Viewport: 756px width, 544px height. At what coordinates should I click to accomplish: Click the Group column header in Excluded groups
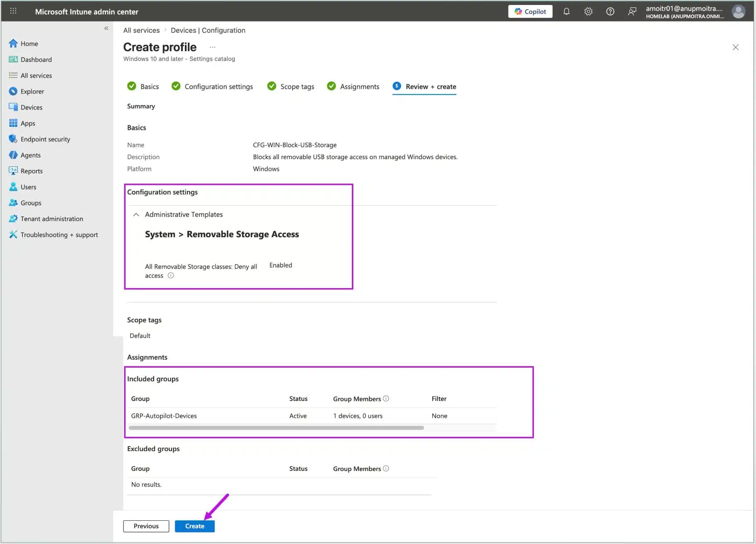point(140,469)
